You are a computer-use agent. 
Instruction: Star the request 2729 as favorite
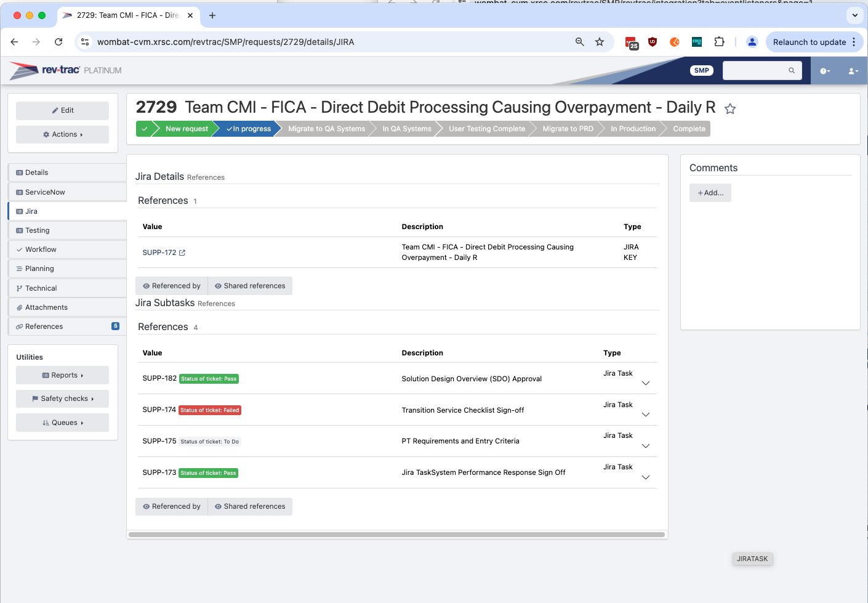coord(730,108)
